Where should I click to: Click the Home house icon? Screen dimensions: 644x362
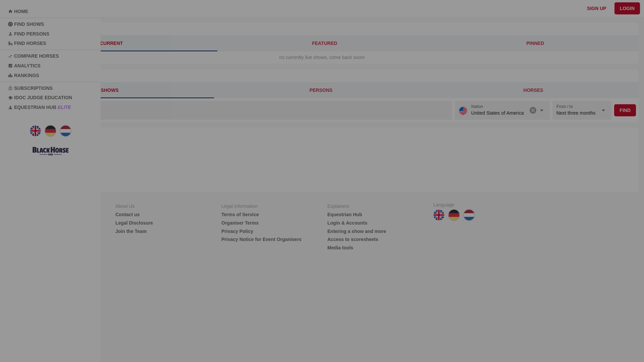click(x=10, y=11)
